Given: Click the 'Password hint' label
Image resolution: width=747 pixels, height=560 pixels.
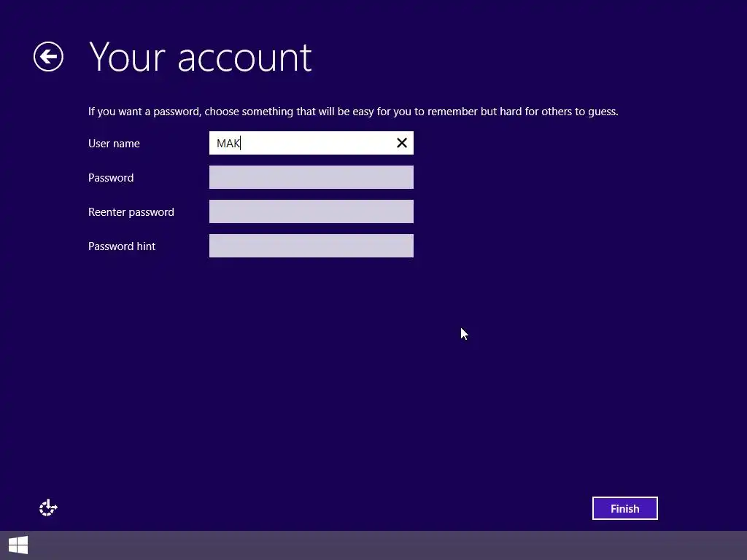Looking at the screenshot, I should [122, 246].
